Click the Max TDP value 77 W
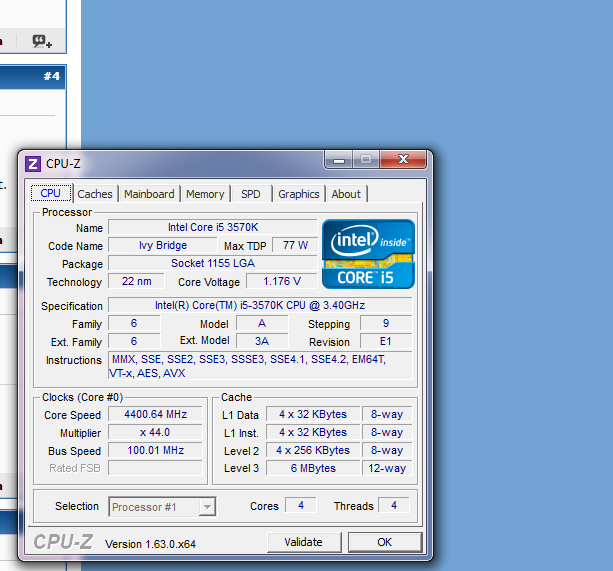This screenshot has height=571, width=613. click(x=295, y=245)
